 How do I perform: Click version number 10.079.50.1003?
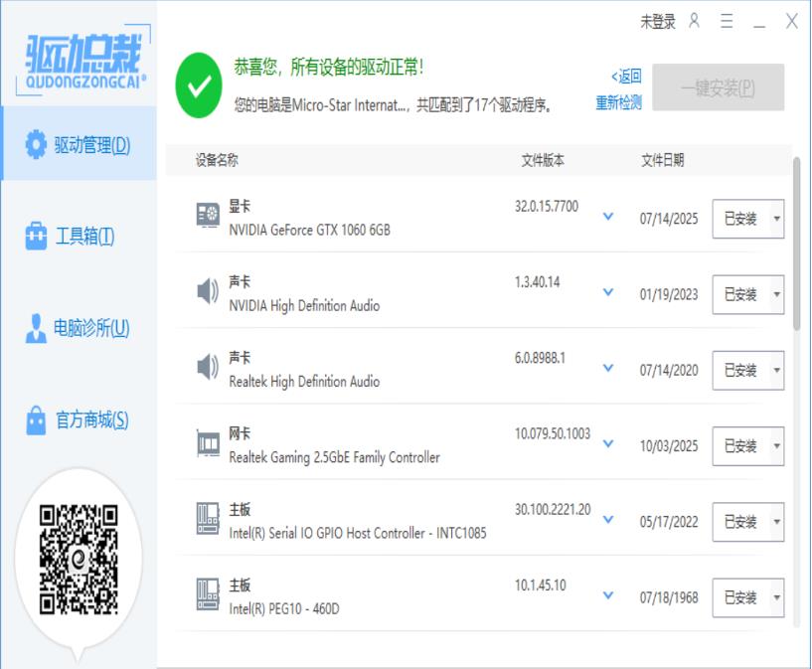tap(552, 433)
